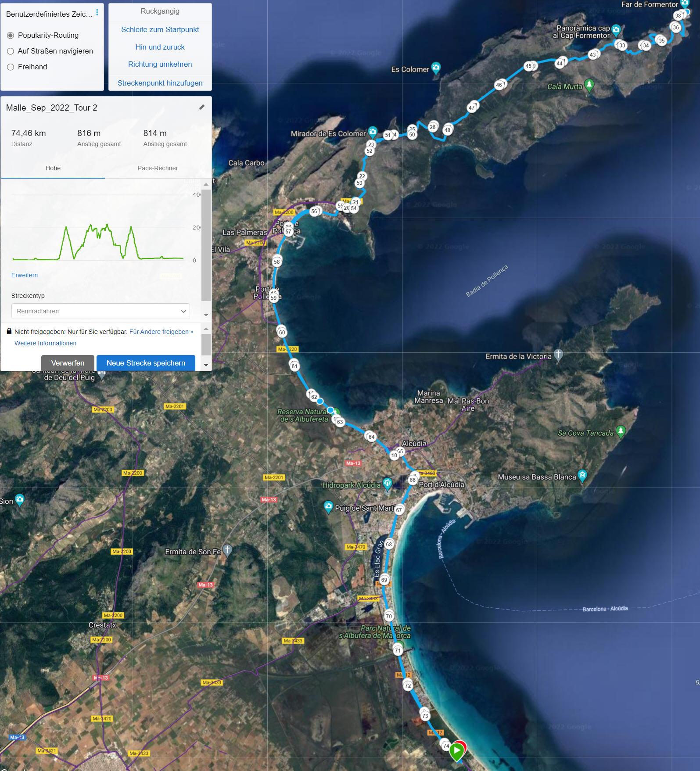Switch to the Pace-Rechner tab
The image size is (700, 771).
(158, 168)
